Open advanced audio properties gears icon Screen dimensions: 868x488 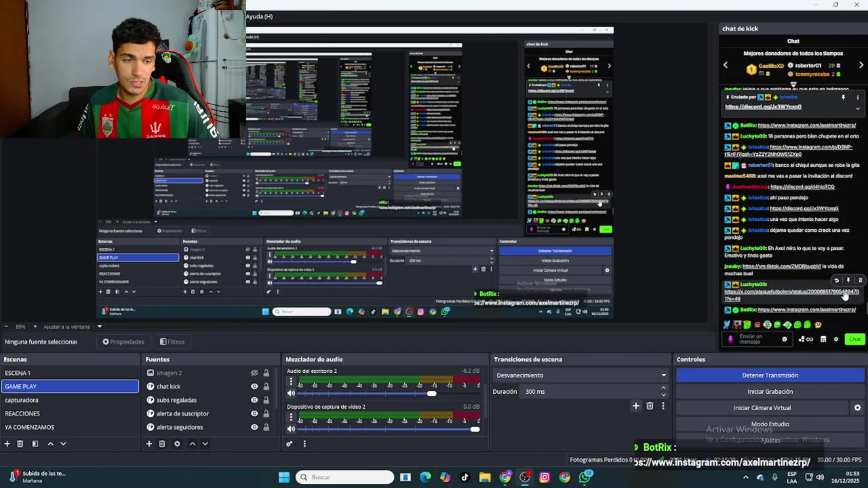click(x=290, y=444)
